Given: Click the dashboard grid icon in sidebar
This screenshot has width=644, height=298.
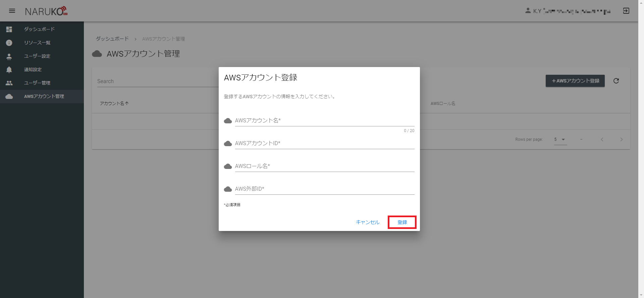Looking at the screenshot, I should 9,29.
